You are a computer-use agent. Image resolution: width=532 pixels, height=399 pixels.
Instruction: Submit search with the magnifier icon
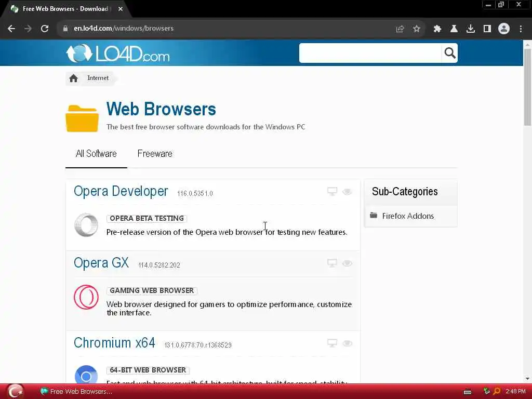(x=449, y=53)
